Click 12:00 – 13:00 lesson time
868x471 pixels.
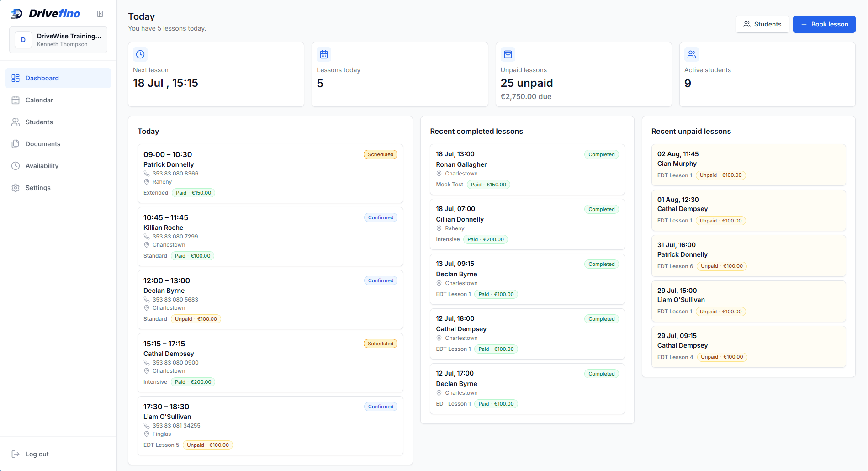[167, 280]
